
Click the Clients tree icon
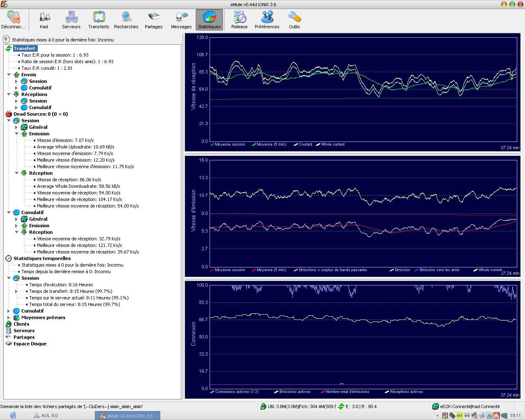coord(9,324)
